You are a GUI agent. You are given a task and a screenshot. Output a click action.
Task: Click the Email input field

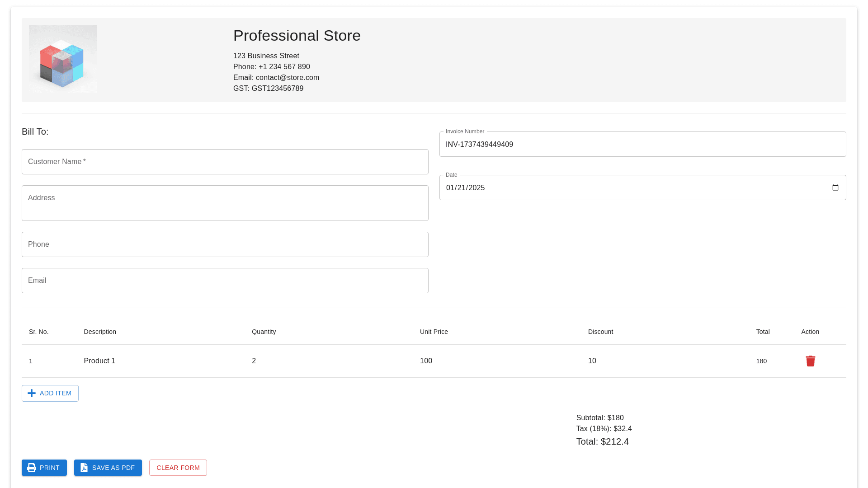pos(225,281)
